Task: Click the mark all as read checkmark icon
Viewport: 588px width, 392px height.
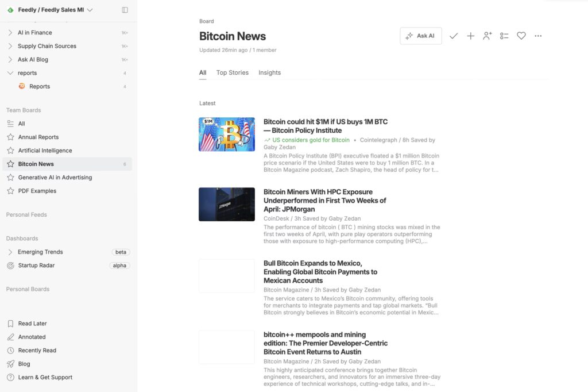Action: (x=454, y=36)
